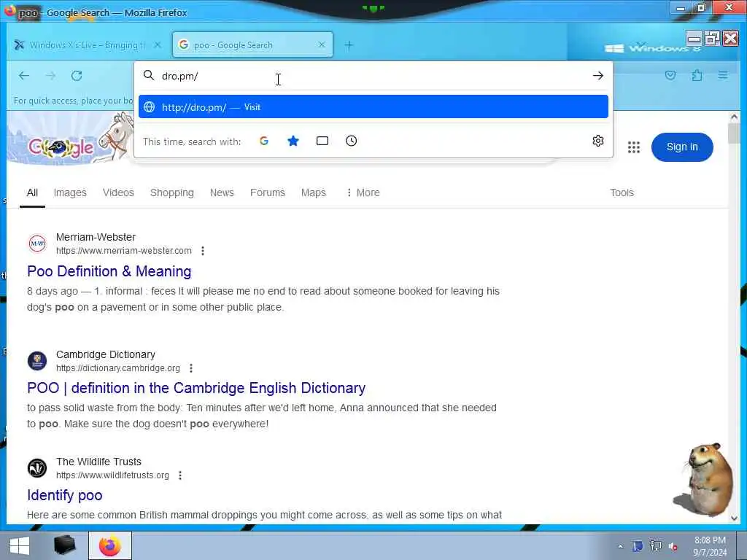This screenshot has height=560, width=747.
Task: Search bookmarks using the star icon
Action: (x=293, y=141)
